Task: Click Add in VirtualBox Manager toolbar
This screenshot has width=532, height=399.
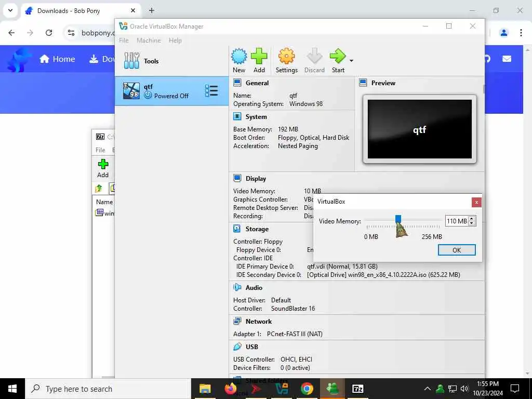Action: (259, 61)
